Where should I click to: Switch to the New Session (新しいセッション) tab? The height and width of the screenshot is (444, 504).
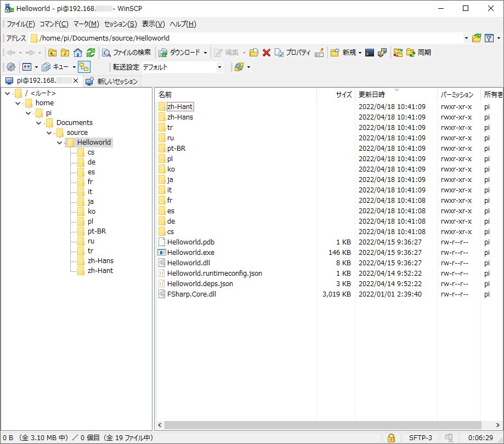(112, 81)
